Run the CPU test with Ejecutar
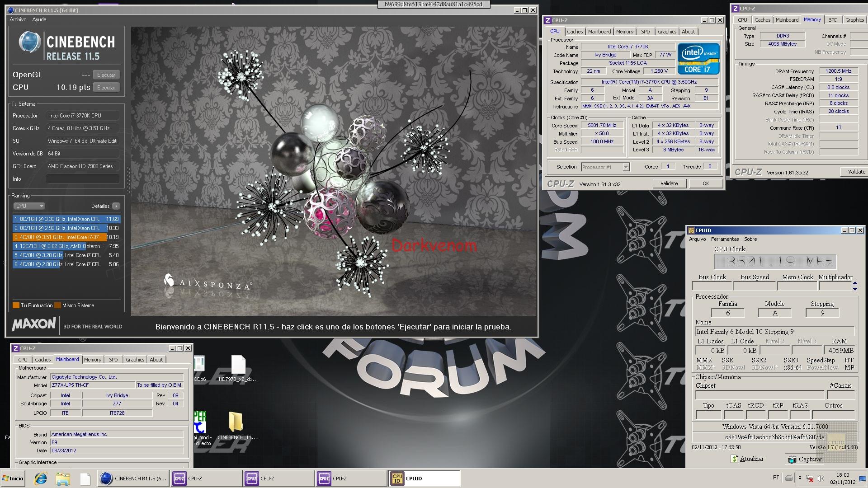This screenshot has height=488, width=868. click(x=106, y=88)
